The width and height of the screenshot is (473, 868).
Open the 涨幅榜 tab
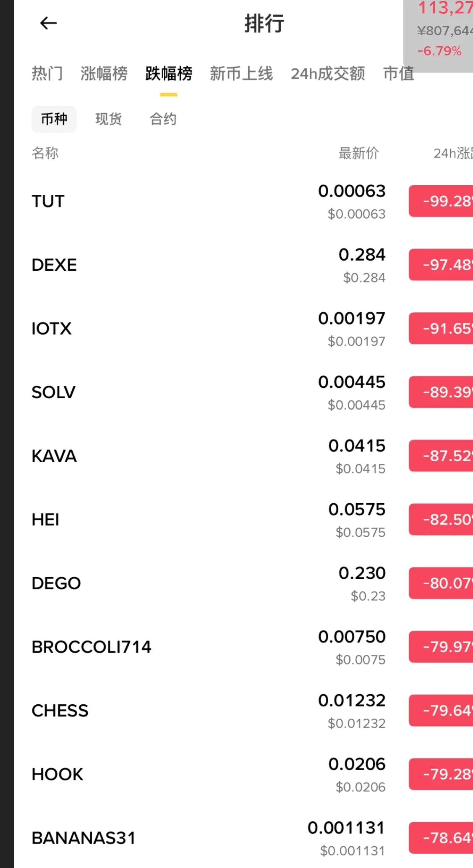(x=104, y=74)
